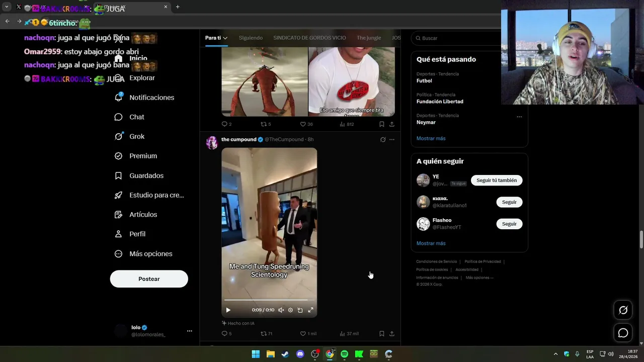Seek on the video progress bar
This screenshot has height=362, width=644.
[x=269, y=300]
